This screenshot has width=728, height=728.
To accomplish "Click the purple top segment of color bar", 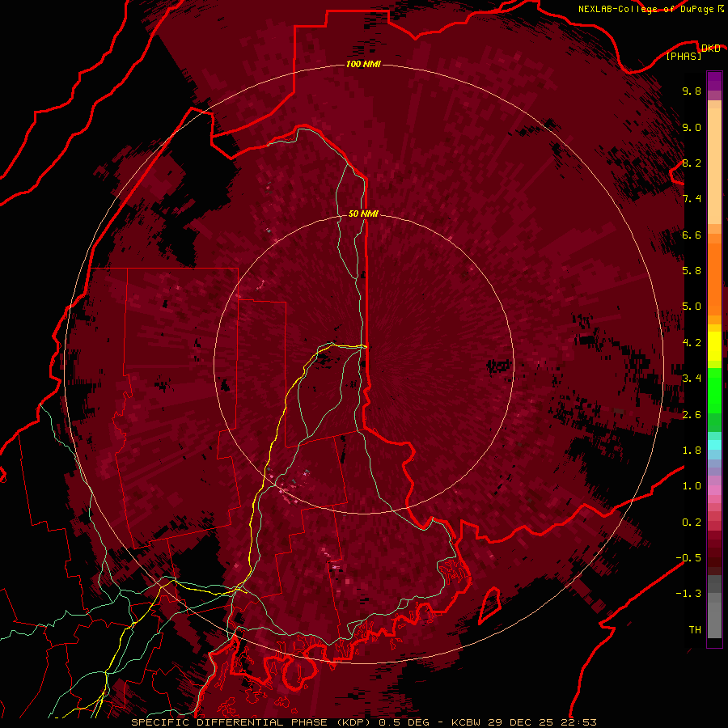I will point(714,81).
